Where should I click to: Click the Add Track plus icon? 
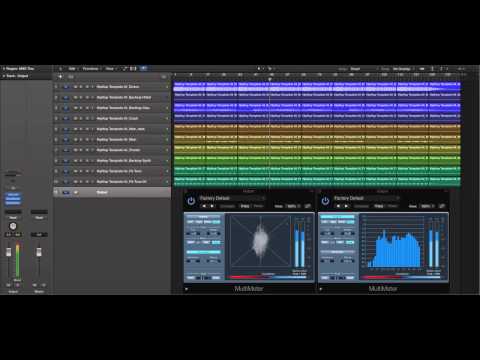pyautogui.click(x=60, y=76)
